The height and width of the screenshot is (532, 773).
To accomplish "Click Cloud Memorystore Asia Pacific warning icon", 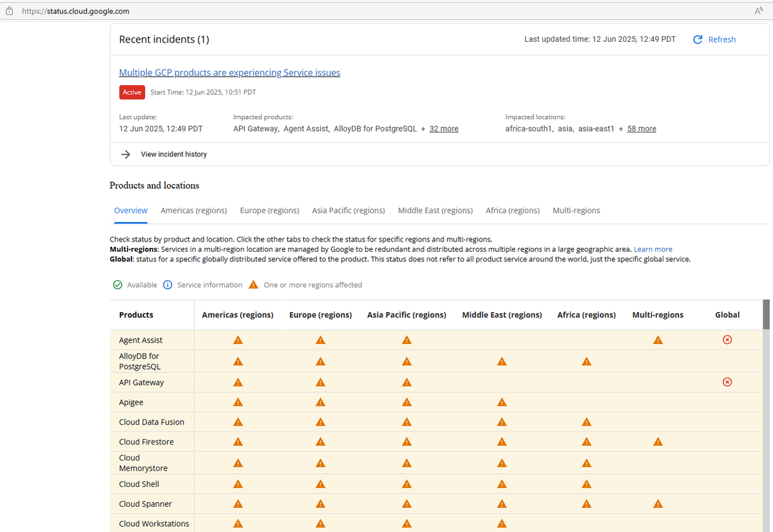I will [406, 463].
